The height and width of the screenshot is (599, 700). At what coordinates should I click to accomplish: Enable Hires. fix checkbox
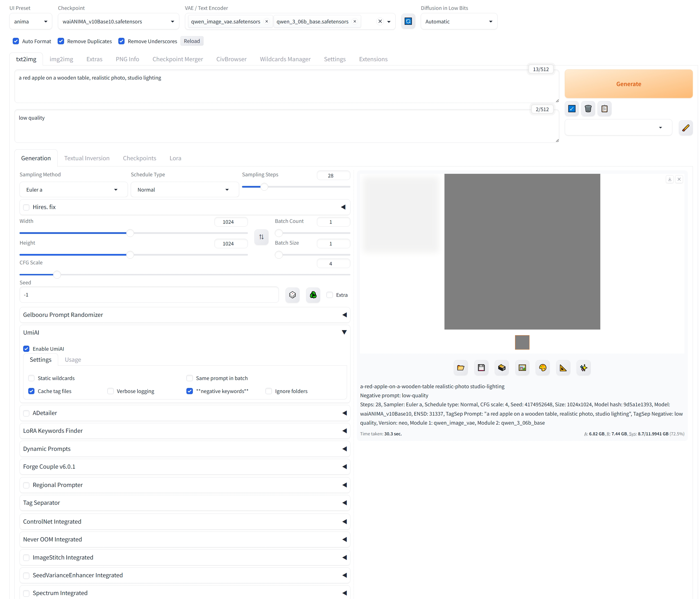(26, 207)
